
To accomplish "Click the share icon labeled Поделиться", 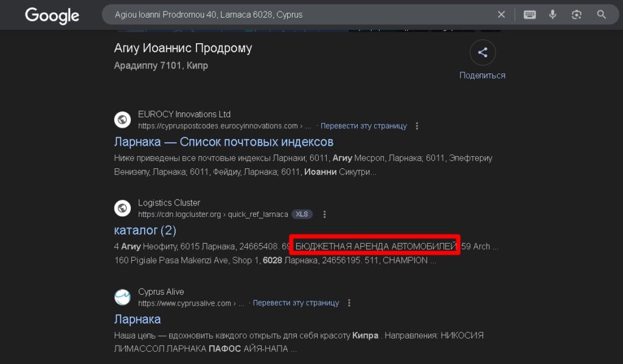I will coord(482,52).
